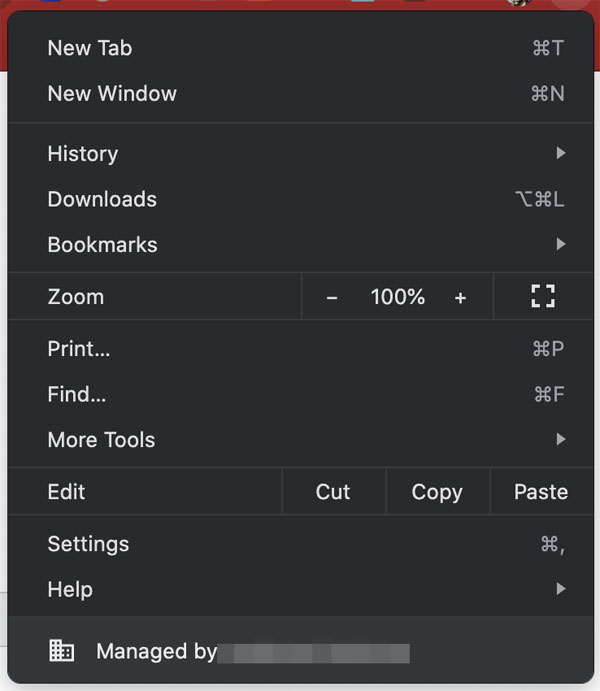Open a New Window

112,94
